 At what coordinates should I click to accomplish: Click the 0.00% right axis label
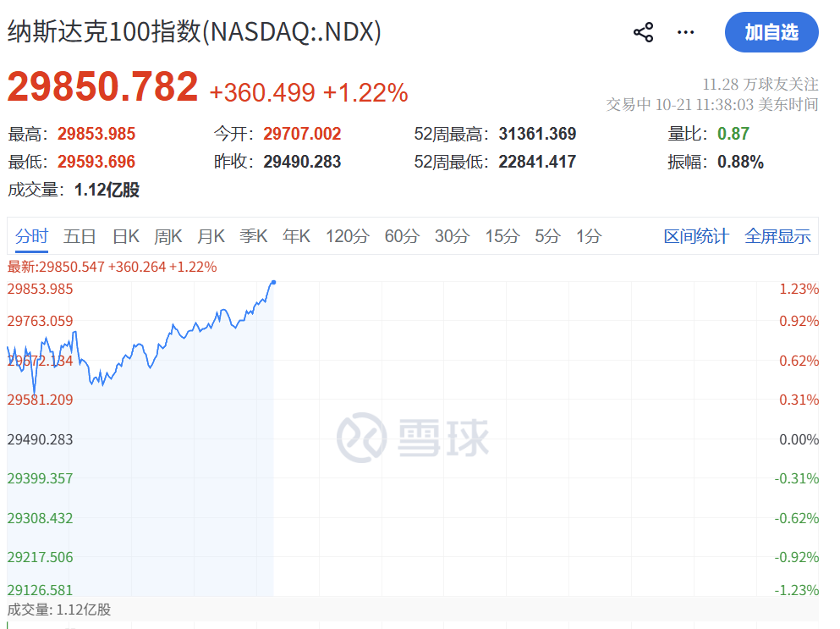click(x=799, y=439)
